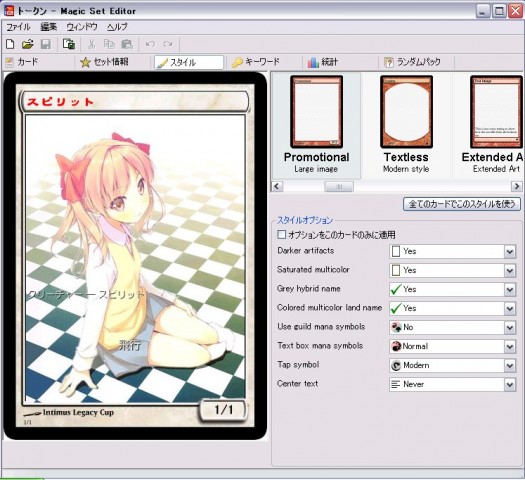Click the Undo arrow icon
The image size is (525, 480).
pyautogui.click(x=150, y=44)
